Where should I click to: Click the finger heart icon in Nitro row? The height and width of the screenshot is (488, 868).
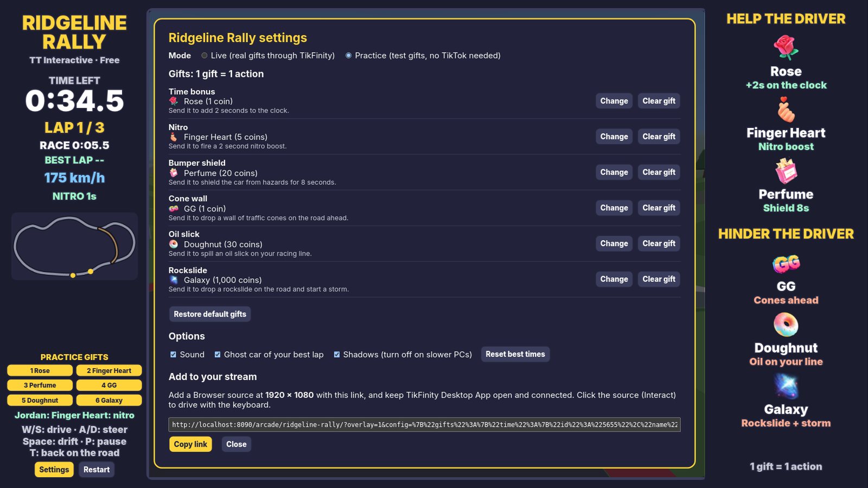tap(174, 137)
